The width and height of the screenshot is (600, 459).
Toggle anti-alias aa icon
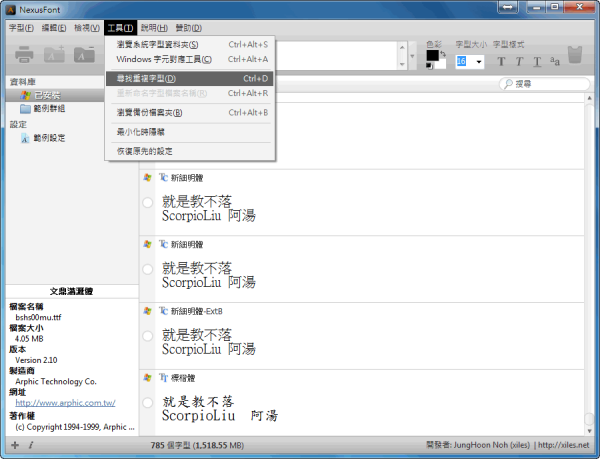(x=555, y=61)
